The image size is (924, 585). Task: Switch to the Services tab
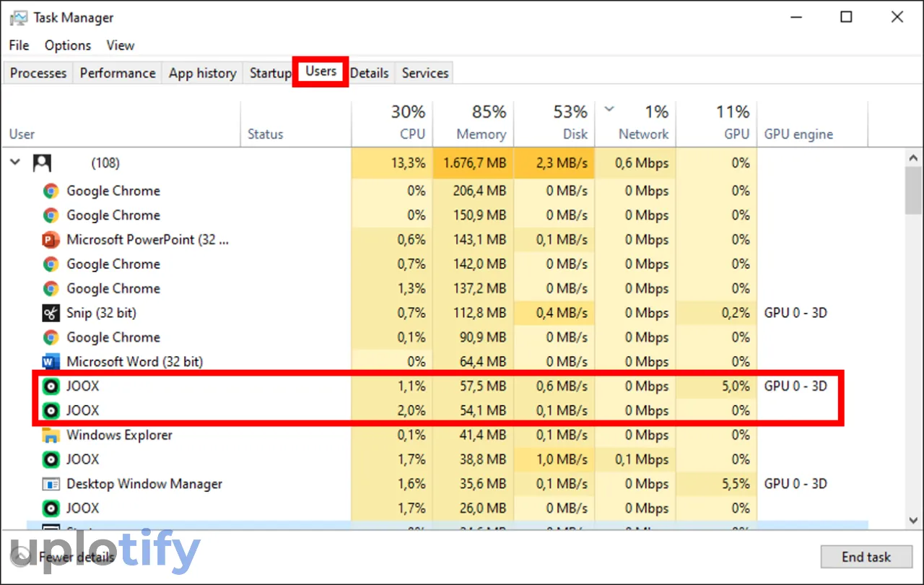point(425,73)
